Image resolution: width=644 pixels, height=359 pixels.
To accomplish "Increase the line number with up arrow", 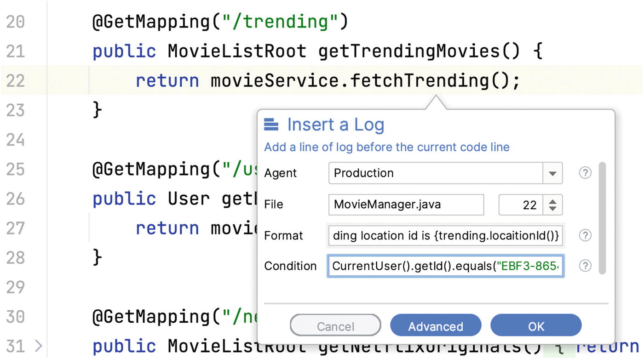I will [552, 200].
